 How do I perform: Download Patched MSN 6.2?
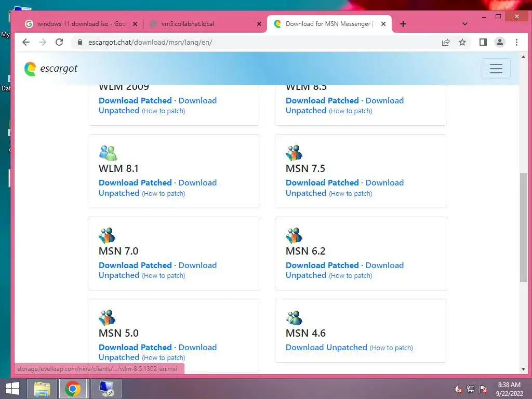pyautogui.click(x=322, y=265)
